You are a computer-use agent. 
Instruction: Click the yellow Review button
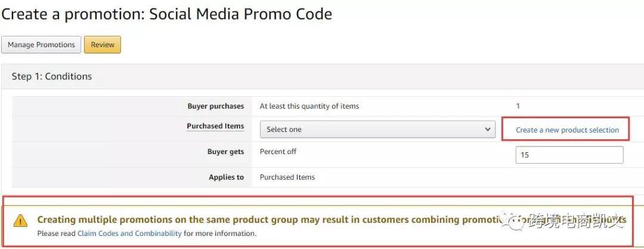tap(103, 45)
